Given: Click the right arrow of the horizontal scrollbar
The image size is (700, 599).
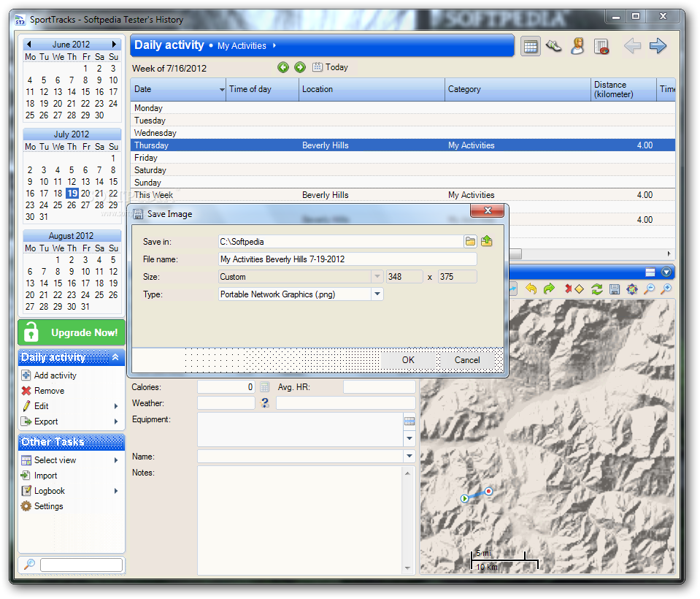Looking at the screenshot, I should [x=669, y=253].
